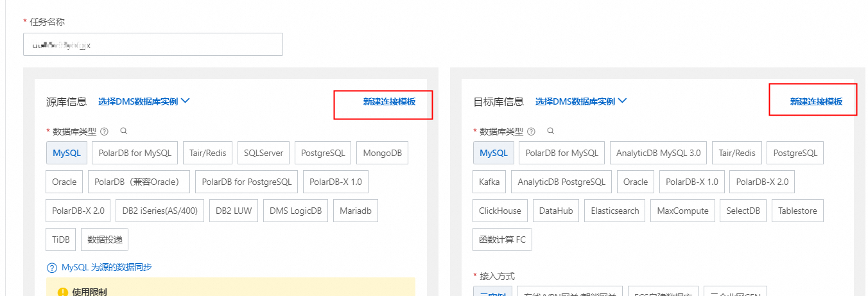Select target PolarDB for MySQL type
Image resolution: width=868 pixels, height=296 pixels.
[x=562, y=153]
